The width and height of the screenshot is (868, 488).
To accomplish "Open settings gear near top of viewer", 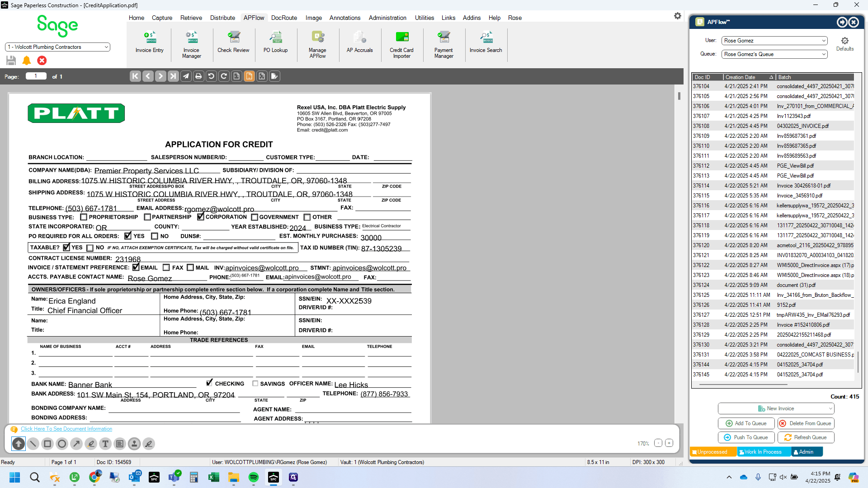I will 677,16.
